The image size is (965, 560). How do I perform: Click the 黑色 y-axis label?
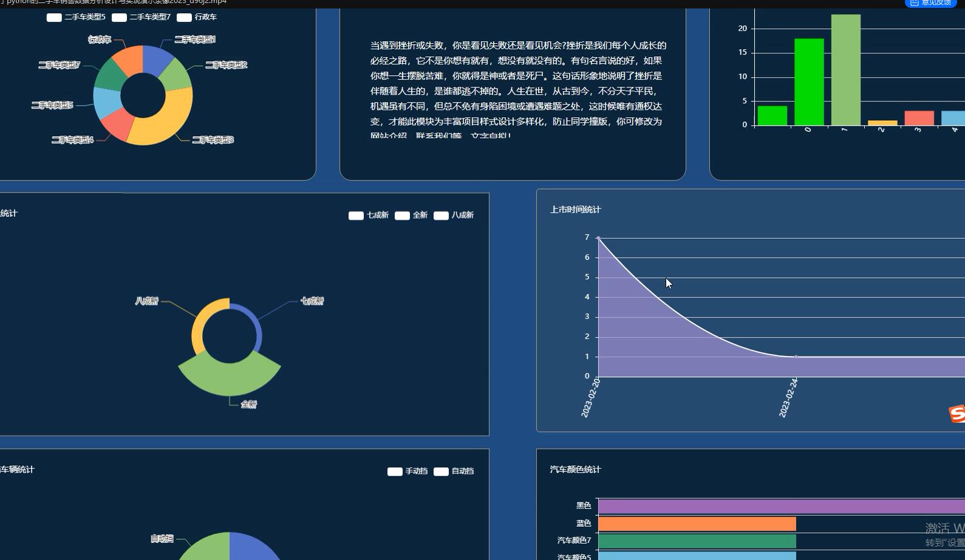click(x=584, y=506)
